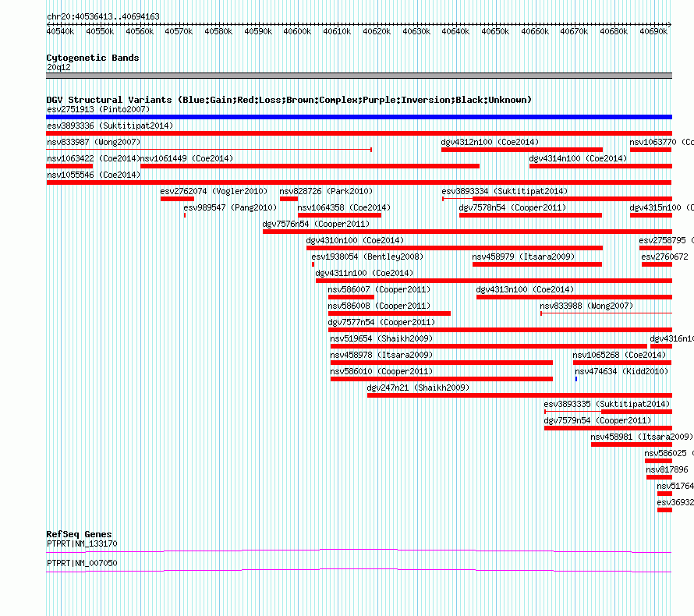Click the small blue nsv474634 gain marker
694x616 pixels.
click(576, 379)
